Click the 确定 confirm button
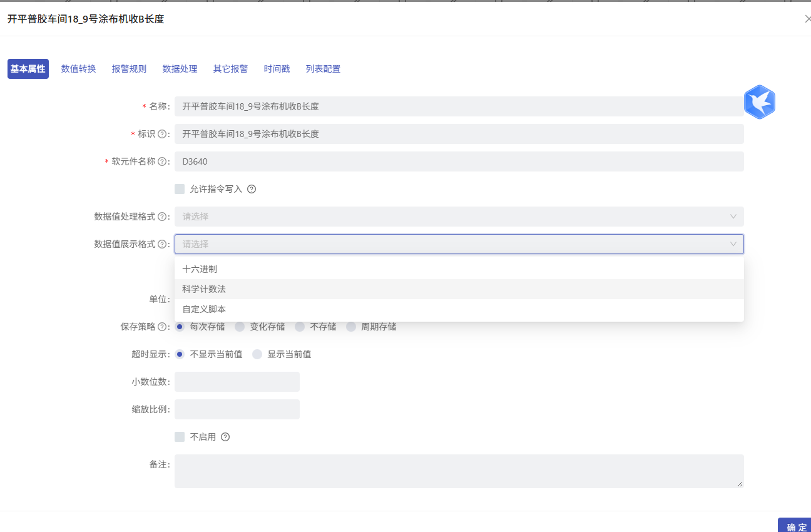811x532 pixels. (794, 525)
